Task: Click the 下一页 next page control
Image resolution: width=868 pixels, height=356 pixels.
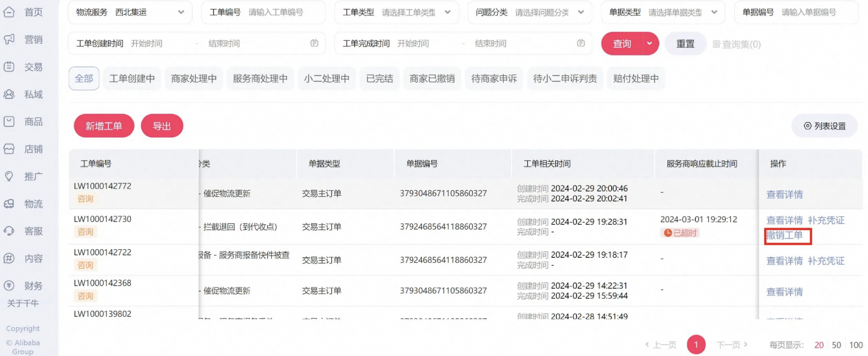Action: click(732, 345)
